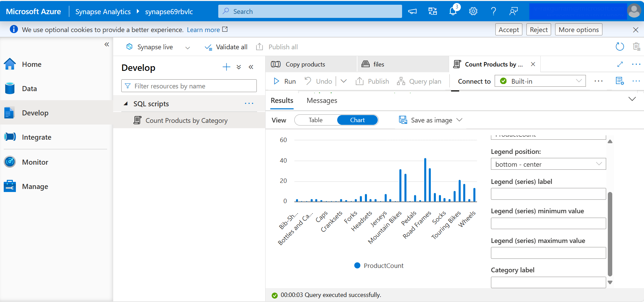This screenshot has height=302, width=644.
Task: Select Table view toggle
Action: pos(316,120)
